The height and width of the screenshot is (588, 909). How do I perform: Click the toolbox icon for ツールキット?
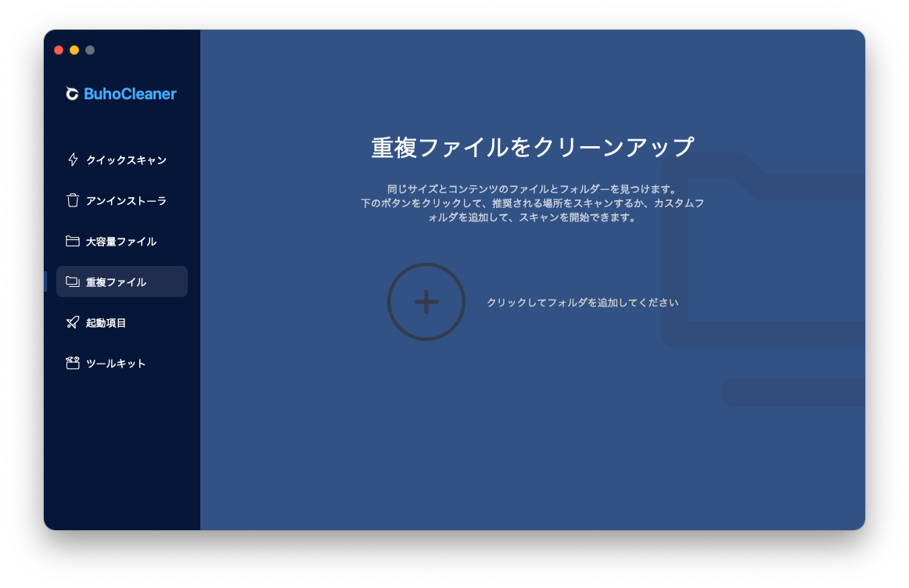[73, 363]
